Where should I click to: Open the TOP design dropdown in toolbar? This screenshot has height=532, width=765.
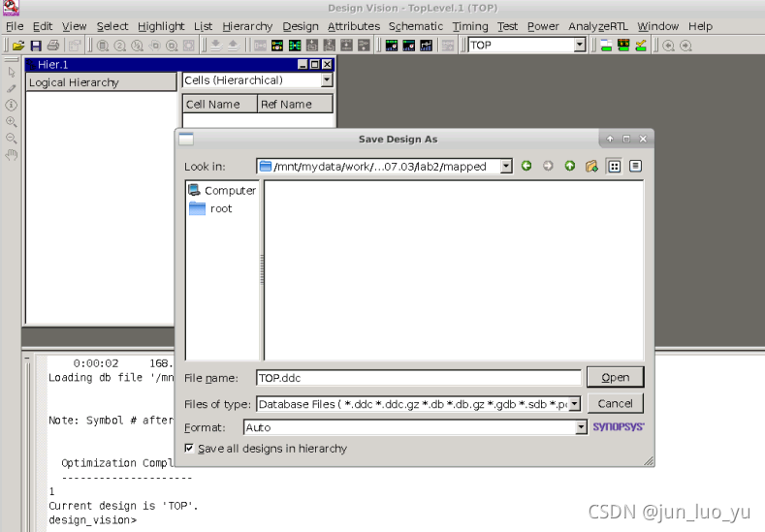[x=579, y=46]
